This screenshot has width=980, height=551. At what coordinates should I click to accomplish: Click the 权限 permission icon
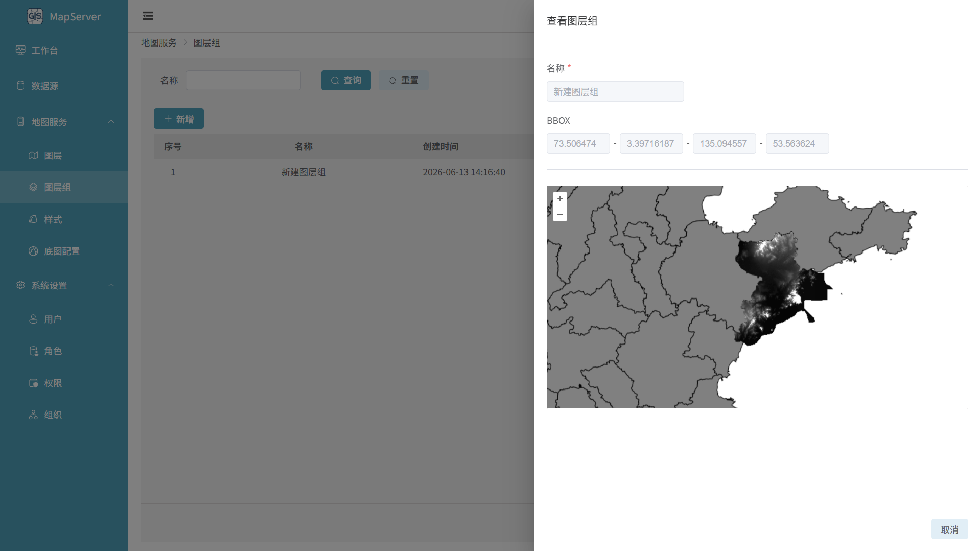coord(33,383)
